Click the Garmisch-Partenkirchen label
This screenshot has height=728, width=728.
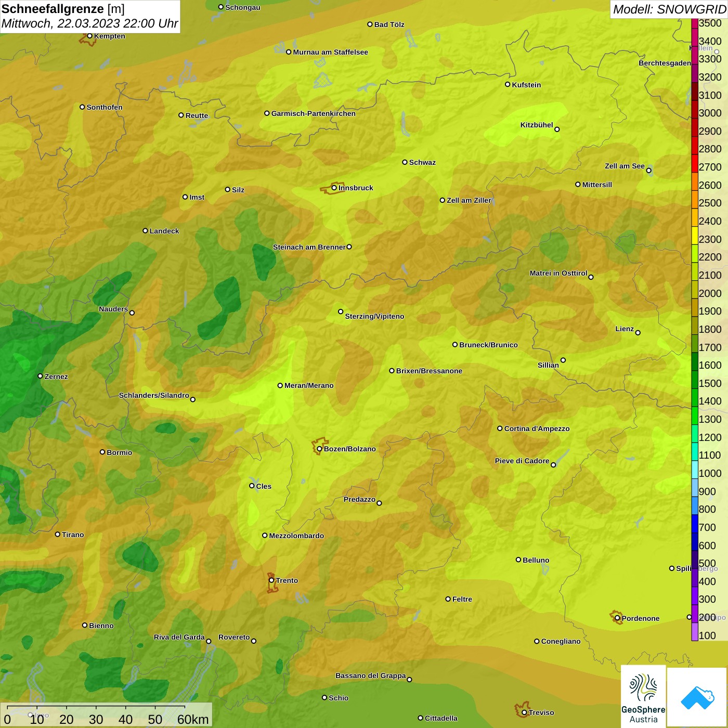tap(314, 113)
